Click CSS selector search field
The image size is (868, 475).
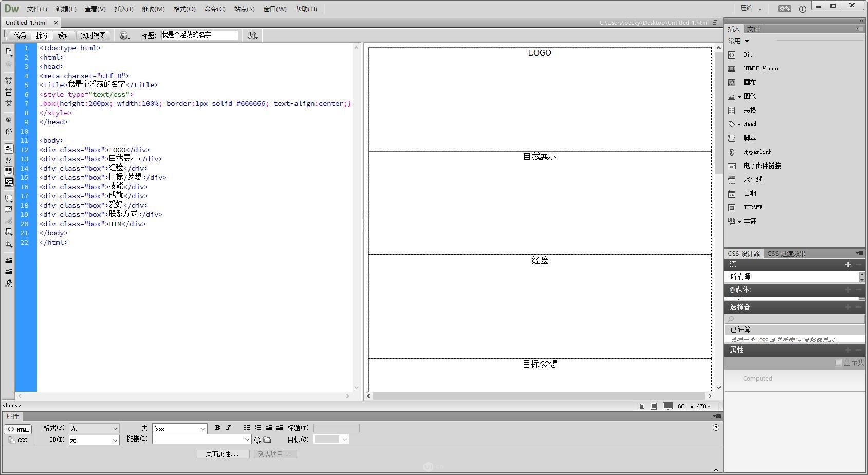point(795,319)
